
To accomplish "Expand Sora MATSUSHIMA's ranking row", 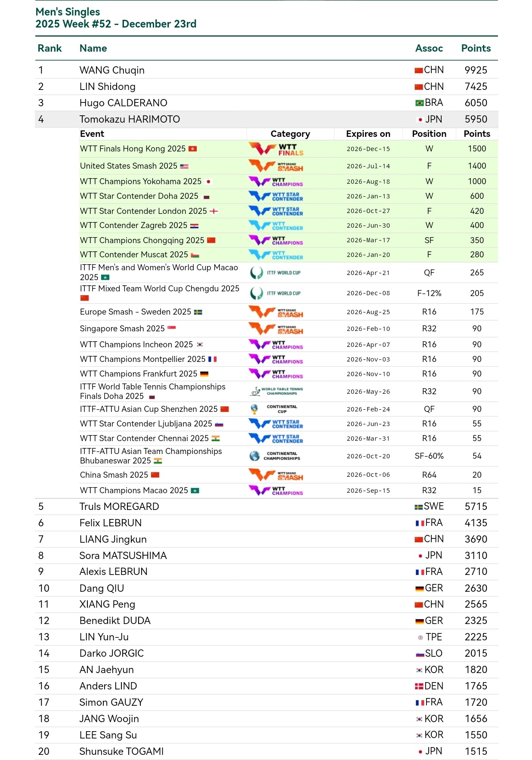I will [266, 556].
